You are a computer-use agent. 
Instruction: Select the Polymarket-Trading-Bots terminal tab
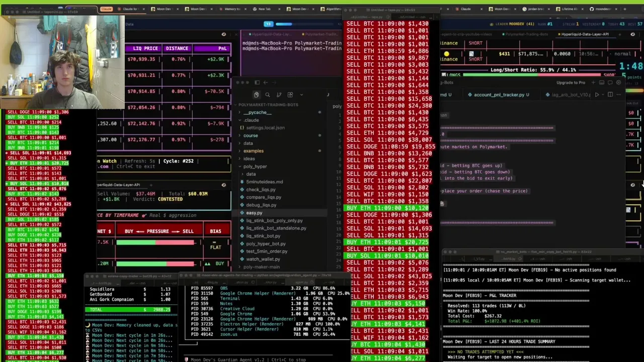point(525,34)
